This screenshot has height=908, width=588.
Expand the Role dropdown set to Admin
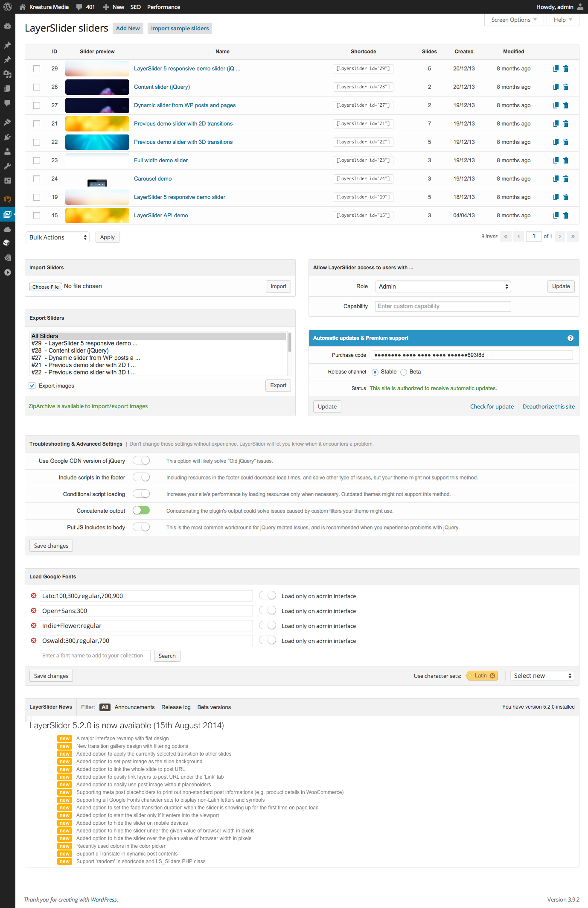[442, 286]
